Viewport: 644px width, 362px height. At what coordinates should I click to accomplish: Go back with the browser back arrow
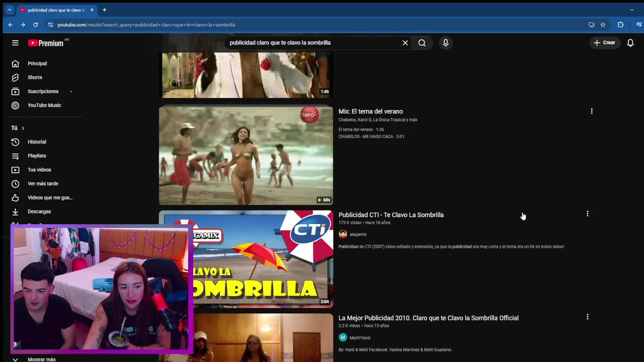tap(10, 25)
